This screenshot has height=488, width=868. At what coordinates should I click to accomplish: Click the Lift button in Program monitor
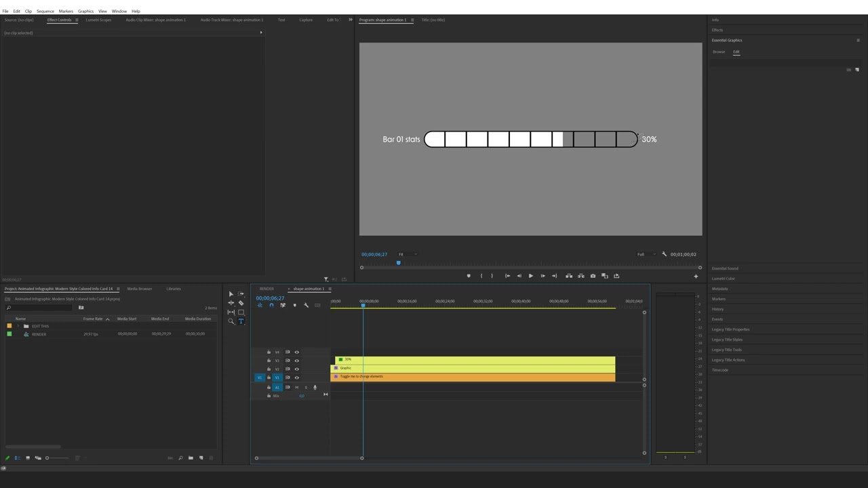(x=569, y=276)
